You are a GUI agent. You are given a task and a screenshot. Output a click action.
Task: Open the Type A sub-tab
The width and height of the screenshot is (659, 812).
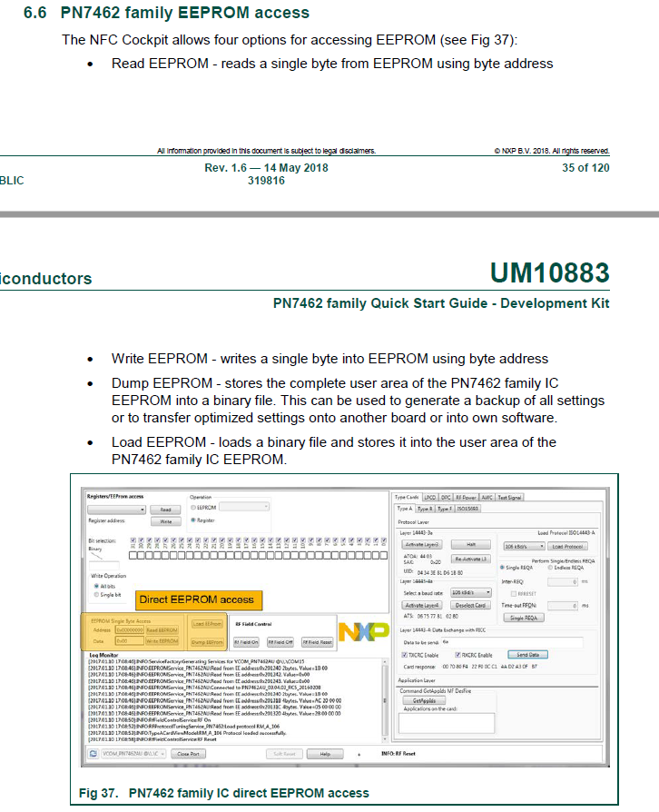[404, 509]
